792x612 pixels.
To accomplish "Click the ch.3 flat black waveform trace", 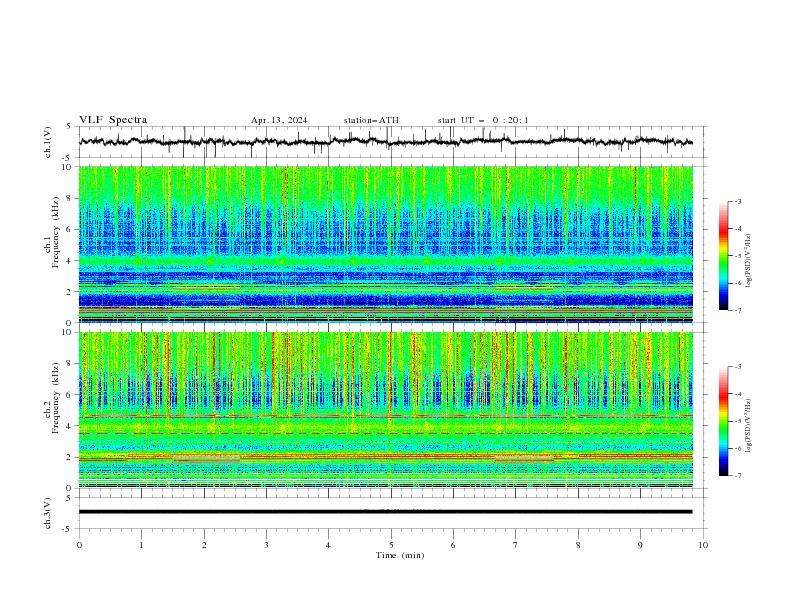I will tap(386, 512).
